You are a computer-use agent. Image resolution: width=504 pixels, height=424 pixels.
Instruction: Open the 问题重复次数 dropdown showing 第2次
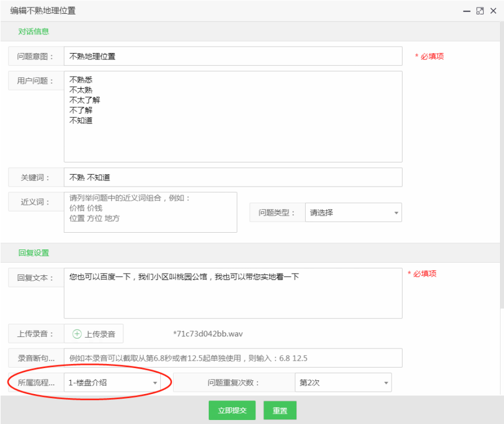coord(343,383)
